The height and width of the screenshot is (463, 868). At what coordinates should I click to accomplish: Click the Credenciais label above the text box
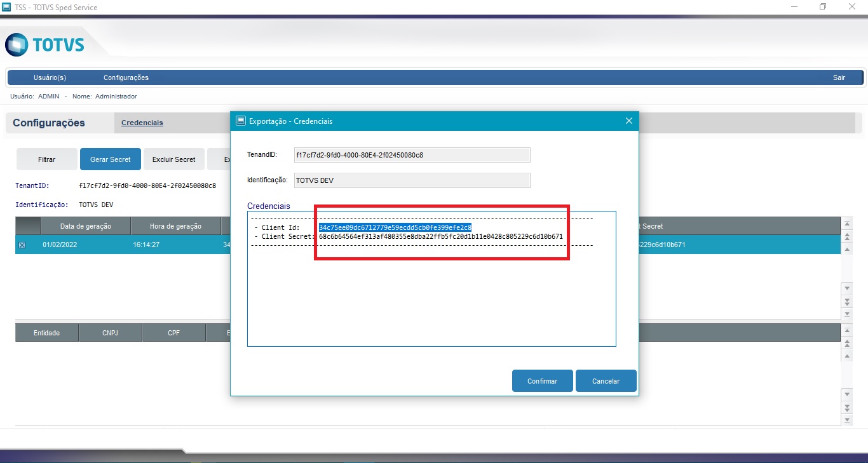point(269,206)
